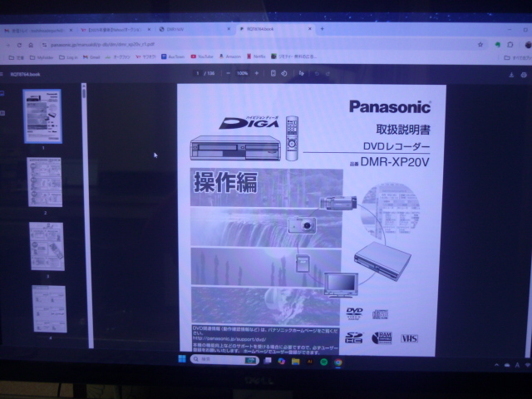Click the 100% zoom level field
The height and width of the screenshot is (399, 532).
pos(242,73)
